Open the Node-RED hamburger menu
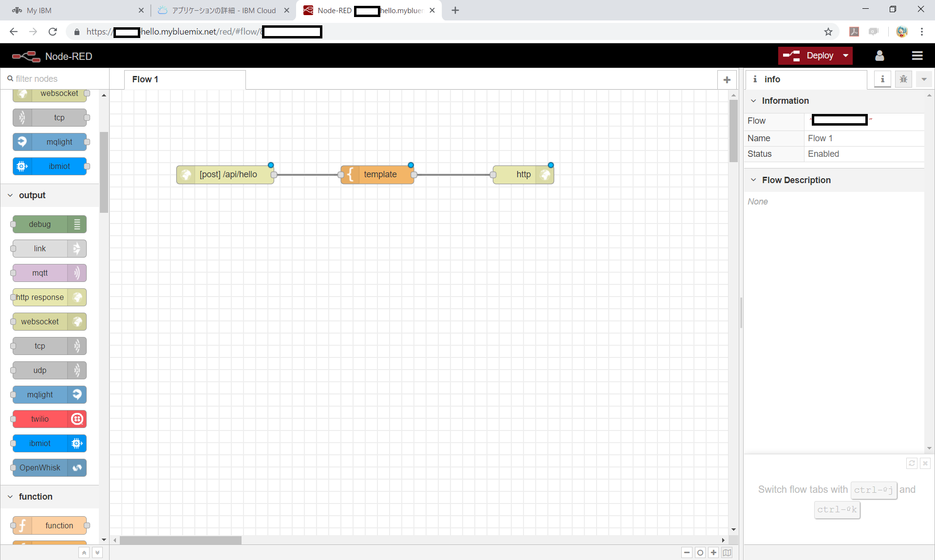The image size is (935, 560). [917, 56]
